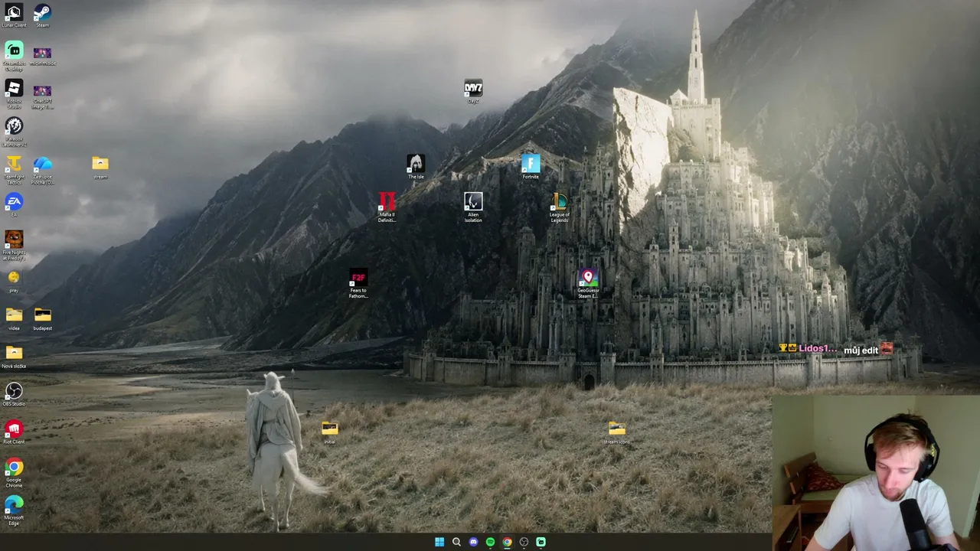Open Spotify from the taskbar
Viewport: 980px width, 551px height.
(490, 542)
